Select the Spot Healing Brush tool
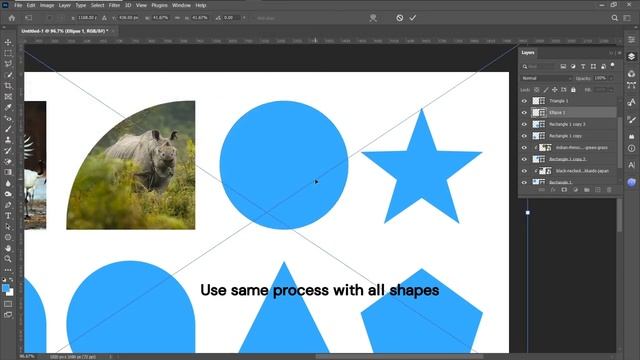 point(8,118)
